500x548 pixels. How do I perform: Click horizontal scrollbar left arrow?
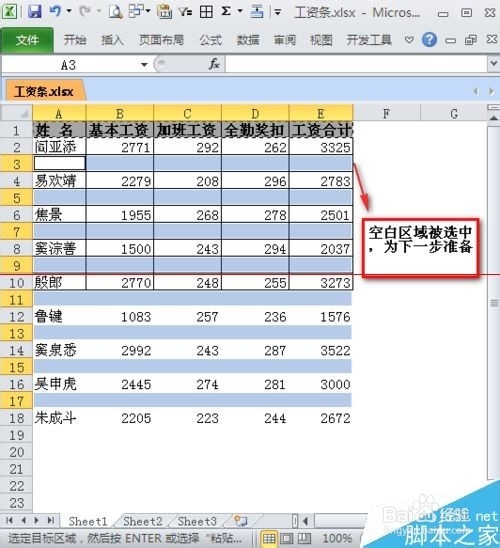coord(306,521)
